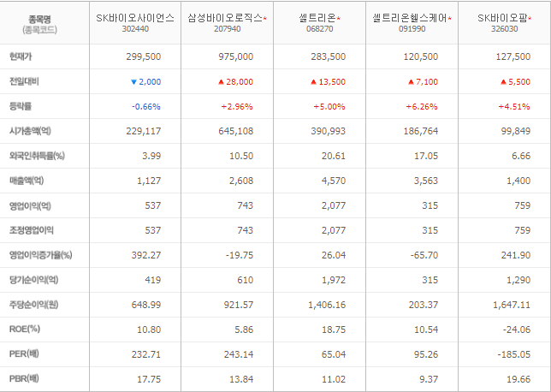551x392 pixels.
Task: Click the 120,500 current price value
Action: 421,56
